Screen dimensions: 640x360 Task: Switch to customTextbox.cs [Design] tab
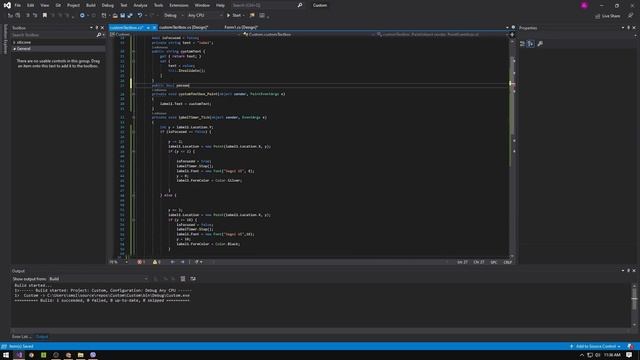tap(183, 27)
